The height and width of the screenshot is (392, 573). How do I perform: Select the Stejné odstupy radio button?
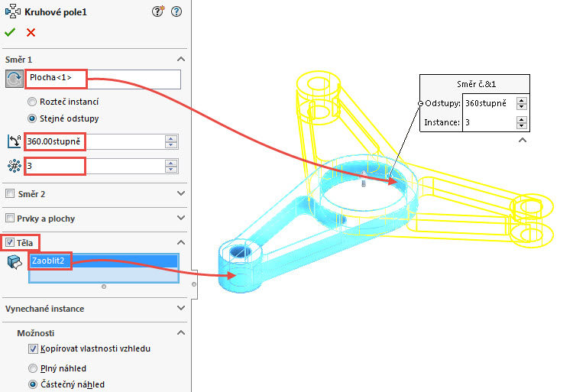point(32,118)
